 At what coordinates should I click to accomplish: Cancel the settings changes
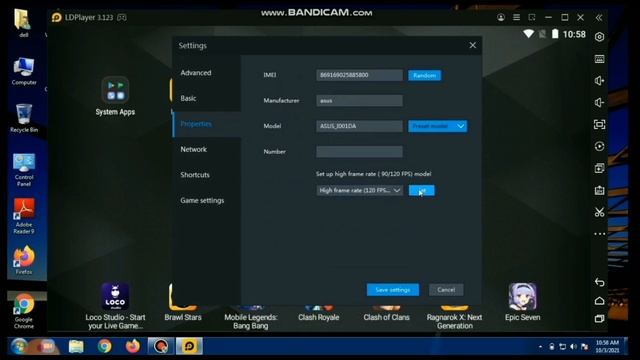[x=446, y=290]
